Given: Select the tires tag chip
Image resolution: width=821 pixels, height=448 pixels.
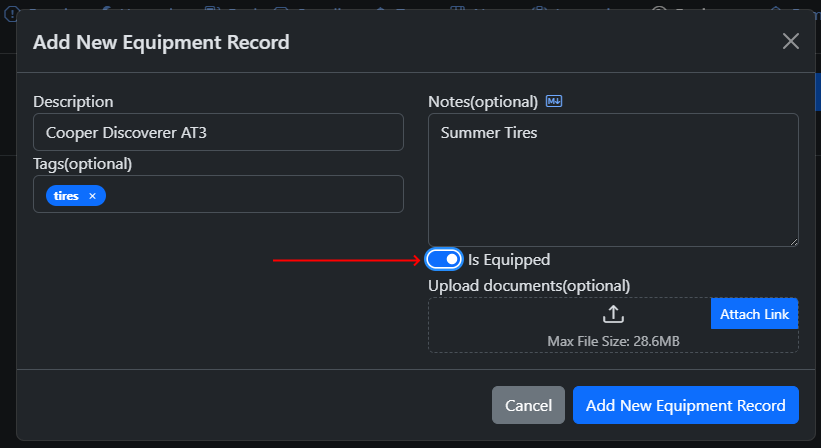Looking at the screenshot, I should (x=66, y=196).
